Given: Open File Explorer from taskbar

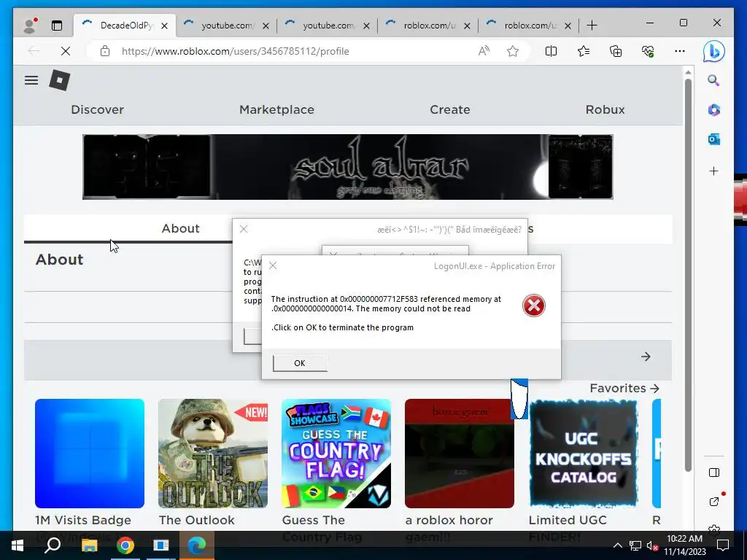Looking at the screenshot, I should click(x=89, y=545).
